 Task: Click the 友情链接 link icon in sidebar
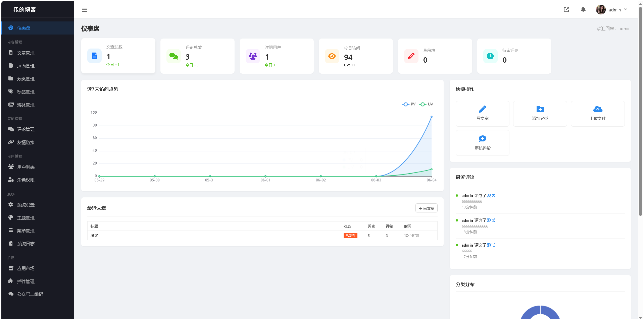(x=11, y=142)
